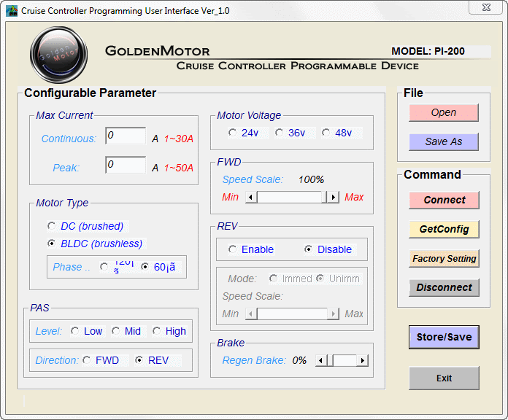Image resolution: width=508 pixels, height=420 pixels.
Task: Click the Continuous current input field
Action: click(x=126, y=136)
